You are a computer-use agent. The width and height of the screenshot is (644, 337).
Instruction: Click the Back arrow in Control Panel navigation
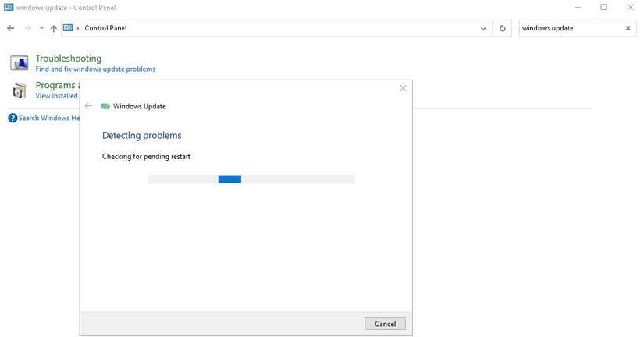tap(10, 28)
